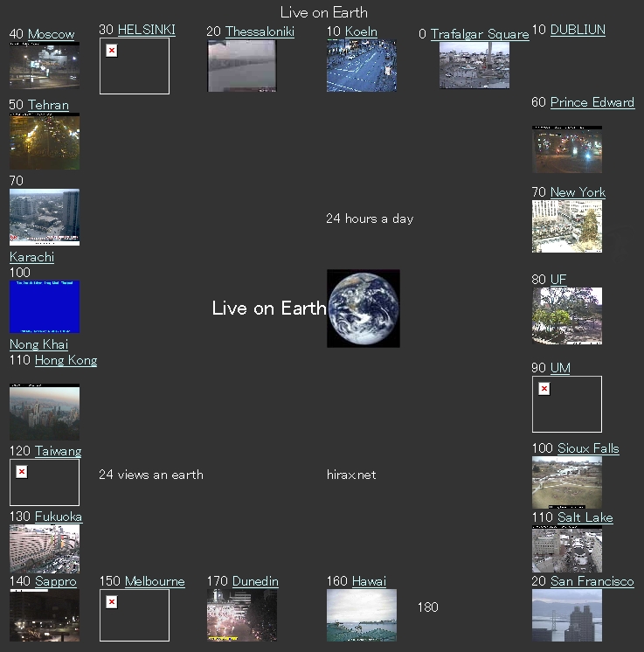Screen dimensions: 644x652
Task: Open the Sioux Falls link
Action: click(x=587, y=448)
